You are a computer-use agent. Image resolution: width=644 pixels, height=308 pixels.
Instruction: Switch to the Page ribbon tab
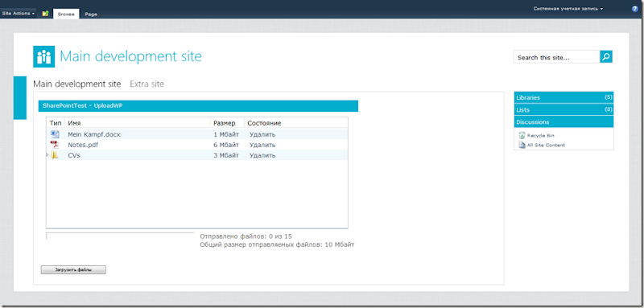(91, 14)
